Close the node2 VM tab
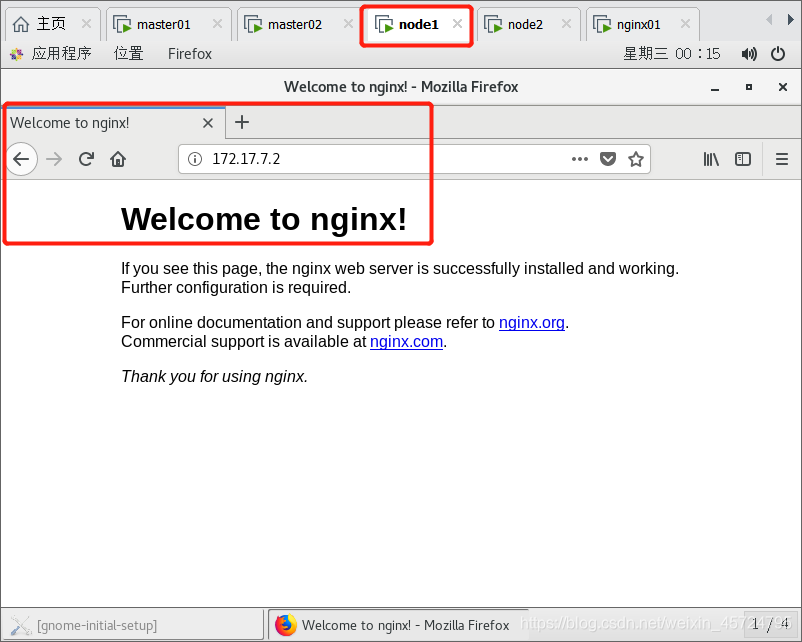Image resolution: width=802 pixels, height=642 pixels. point(566,24)
